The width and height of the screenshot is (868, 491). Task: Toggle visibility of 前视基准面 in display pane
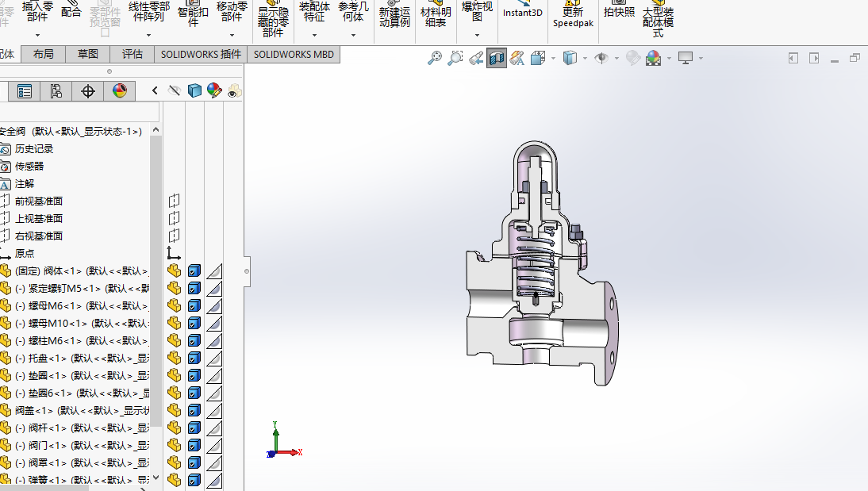point(175,201)
